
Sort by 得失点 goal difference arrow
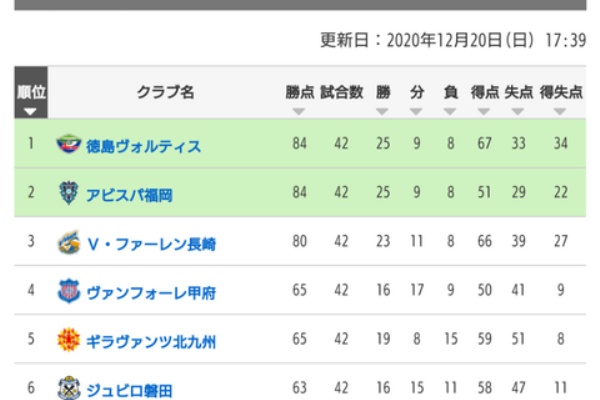[x=560, y=111]
